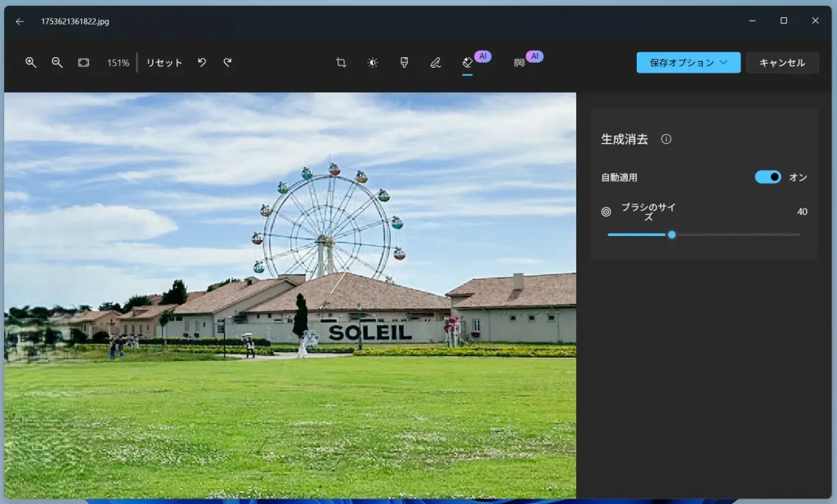
Task: Toggle 自動適用 switch off
Action: [x=768, y=177]
